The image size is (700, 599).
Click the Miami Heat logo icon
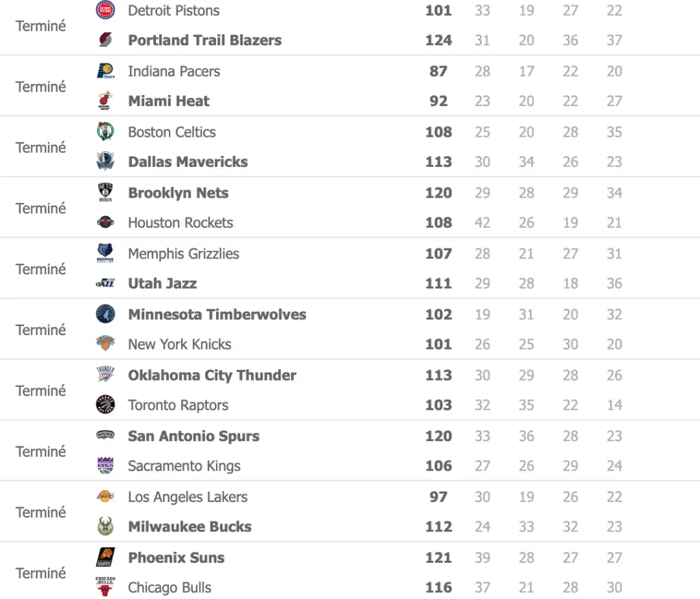[105, 101]
